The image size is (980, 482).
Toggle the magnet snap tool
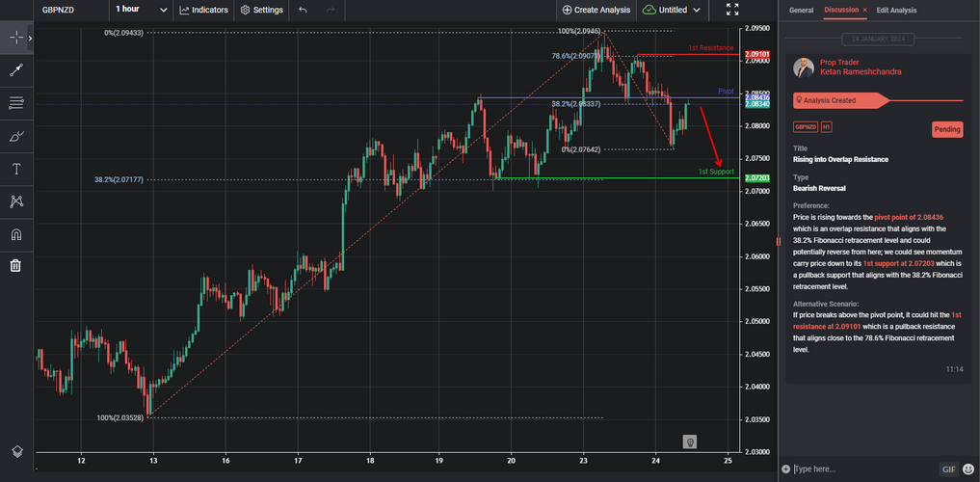click(16, 234)
